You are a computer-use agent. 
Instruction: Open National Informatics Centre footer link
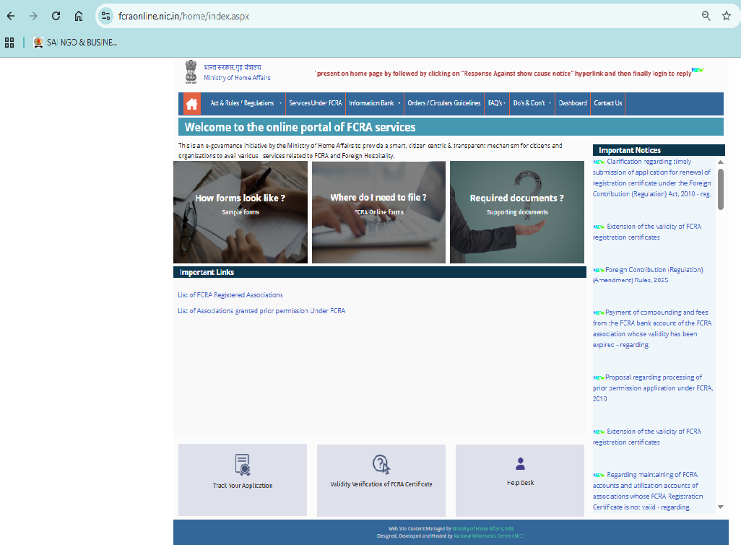point(489,536)
